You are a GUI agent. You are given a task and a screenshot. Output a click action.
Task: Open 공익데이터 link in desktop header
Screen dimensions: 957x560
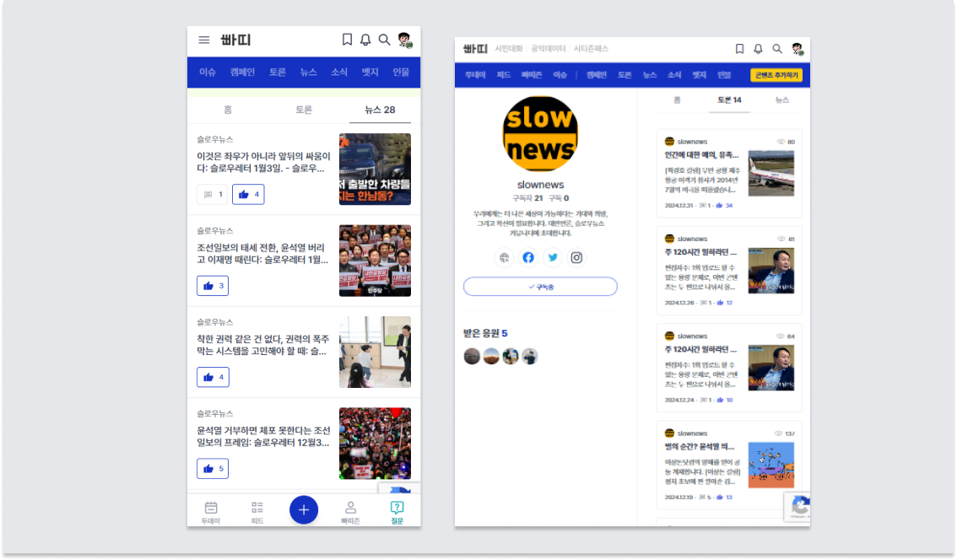(548, 49)
